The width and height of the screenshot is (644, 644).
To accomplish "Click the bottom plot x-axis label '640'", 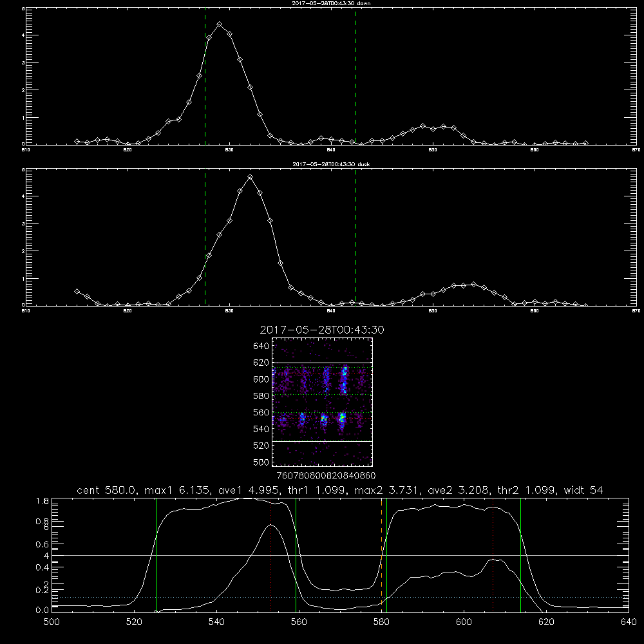I will [x=629, y=622].
